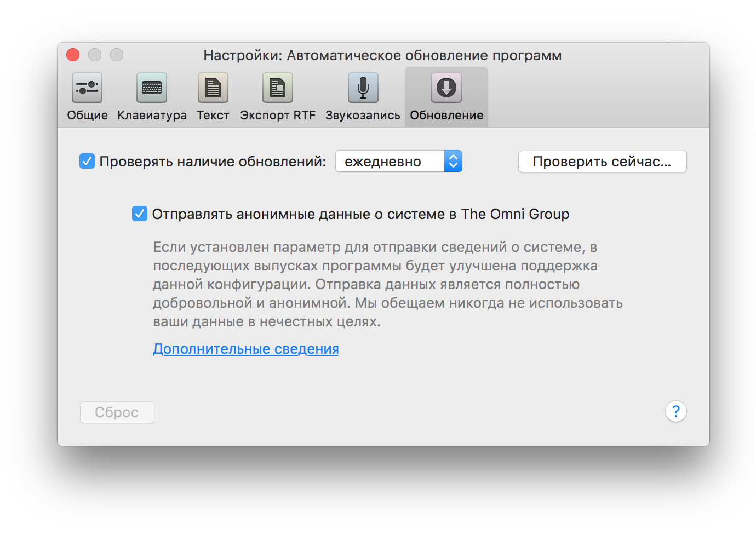This screenshot has height=541, width=756.
Task: Open the Дополнительные сведения link
Action: pos(245,349)
